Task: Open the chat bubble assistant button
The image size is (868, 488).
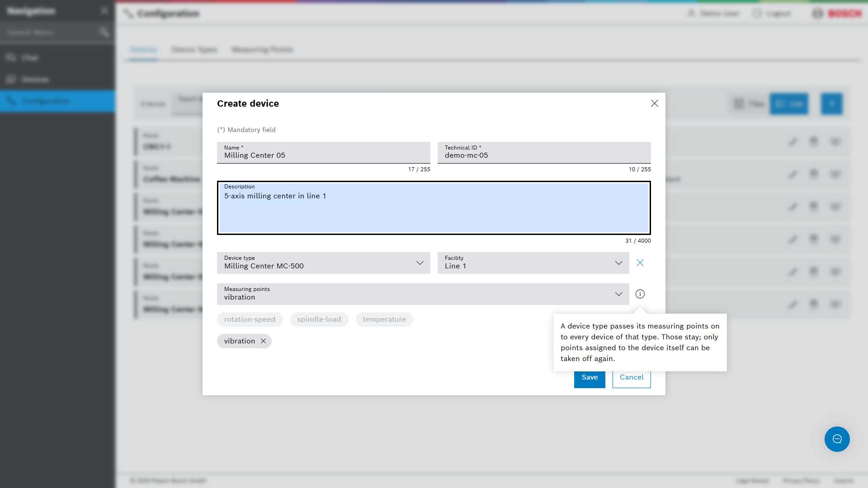Action: (837, 439)
